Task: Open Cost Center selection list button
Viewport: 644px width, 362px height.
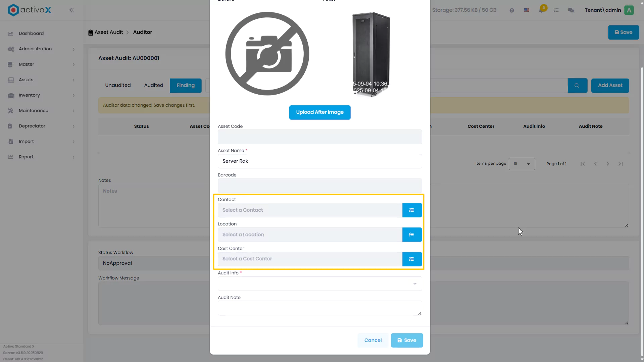Action: point(412,259)
